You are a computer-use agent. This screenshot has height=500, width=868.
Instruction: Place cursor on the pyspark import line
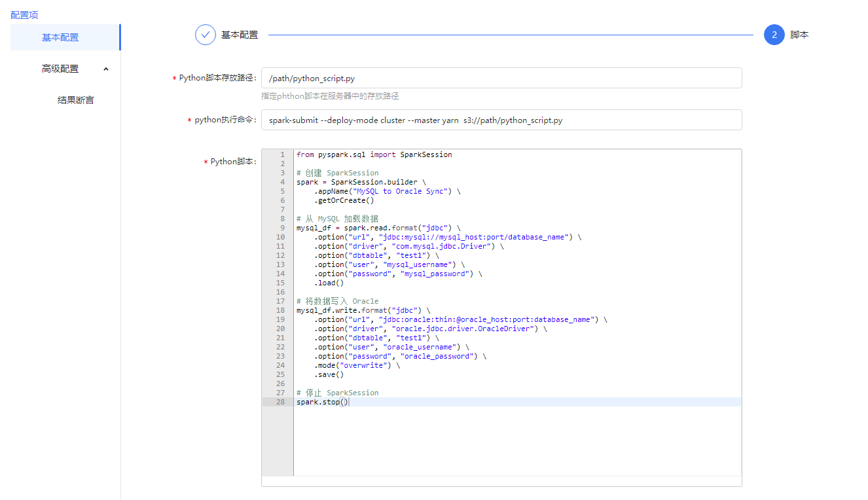click(x=374, y=154)
